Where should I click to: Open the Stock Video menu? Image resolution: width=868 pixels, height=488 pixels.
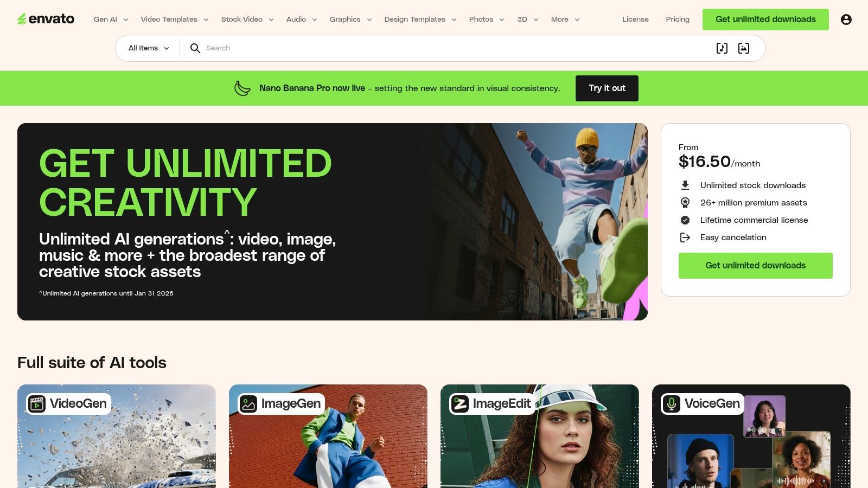click(x=242, y=19)
